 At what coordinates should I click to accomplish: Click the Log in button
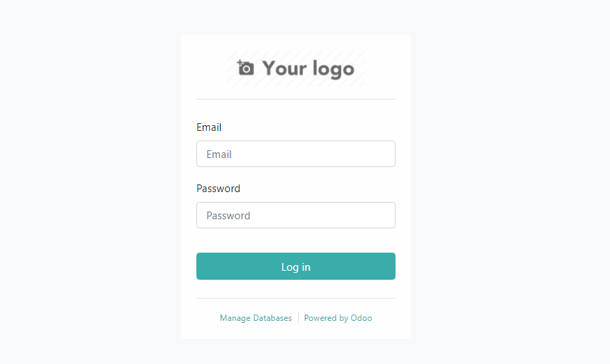tap(296, 267)
